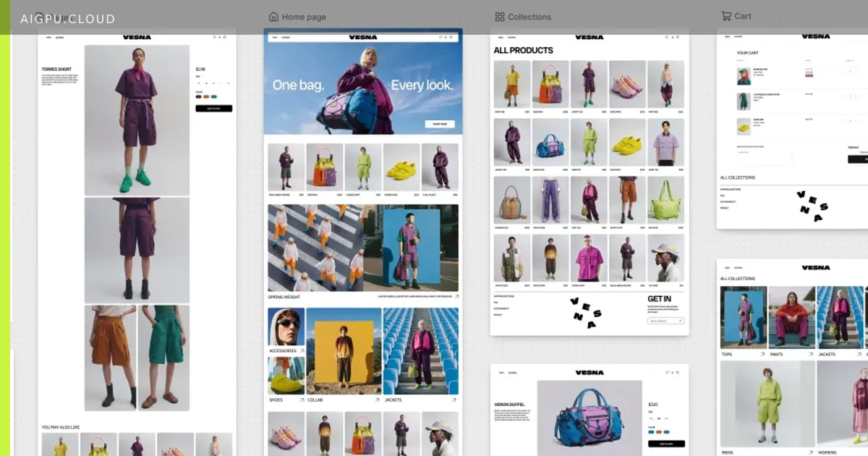The height and width of the screenshot is (456, 868).
Task: Open the PANTS collection image
Action: 791,318
